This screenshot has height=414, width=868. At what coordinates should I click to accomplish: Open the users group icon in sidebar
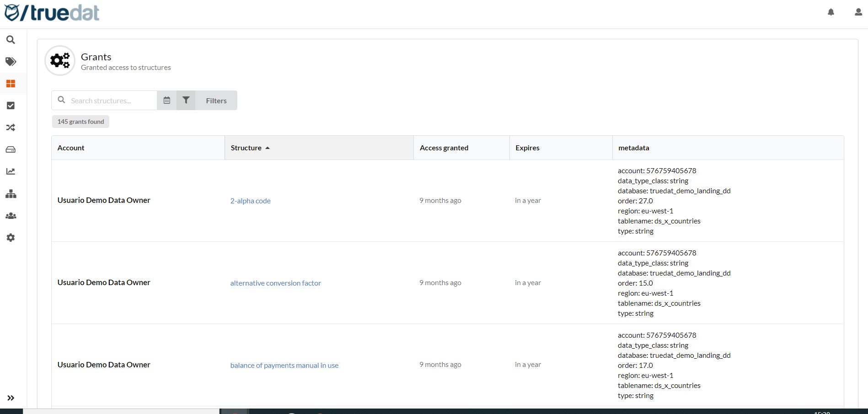click(x=11, y=216)
